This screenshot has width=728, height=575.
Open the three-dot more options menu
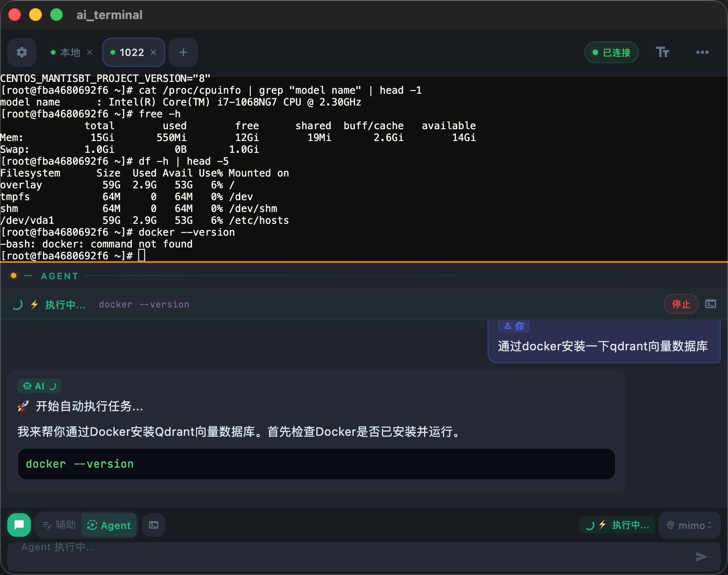(702, 52)
